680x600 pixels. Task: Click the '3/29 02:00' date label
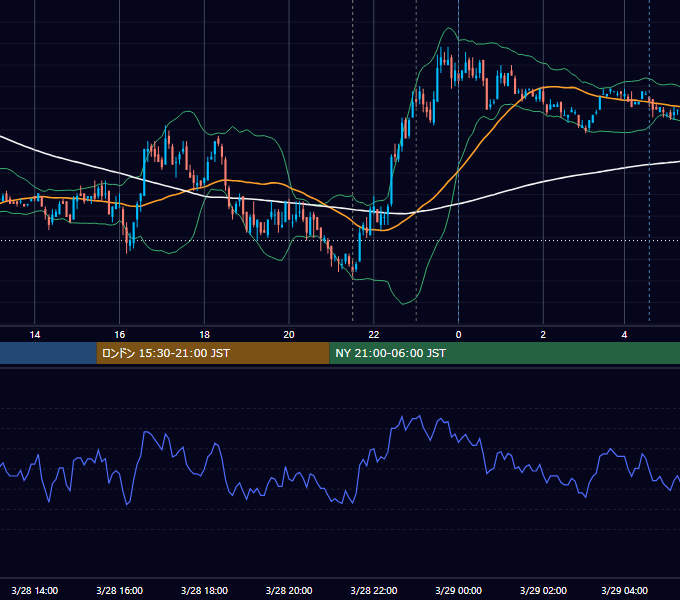click(x=543, y=590)
